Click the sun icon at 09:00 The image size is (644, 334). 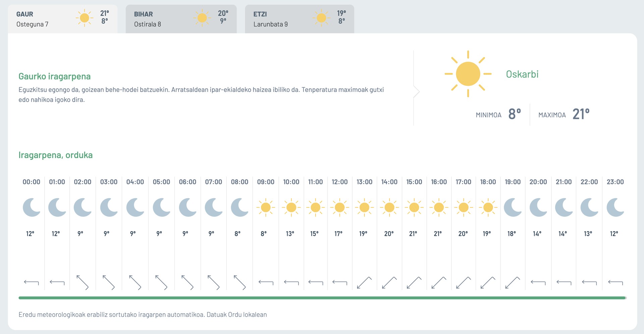[266, 207]
